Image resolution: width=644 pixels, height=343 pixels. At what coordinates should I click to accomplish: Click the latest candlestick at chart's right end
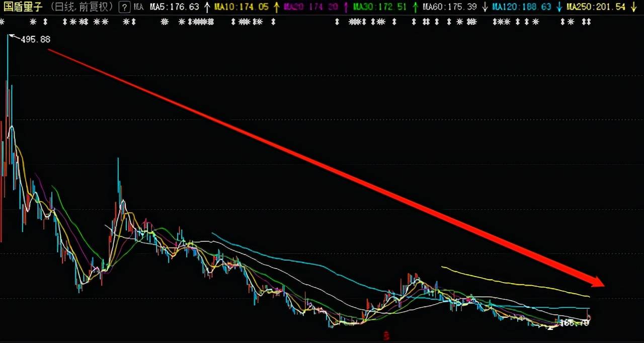click(x=589, y=317)
